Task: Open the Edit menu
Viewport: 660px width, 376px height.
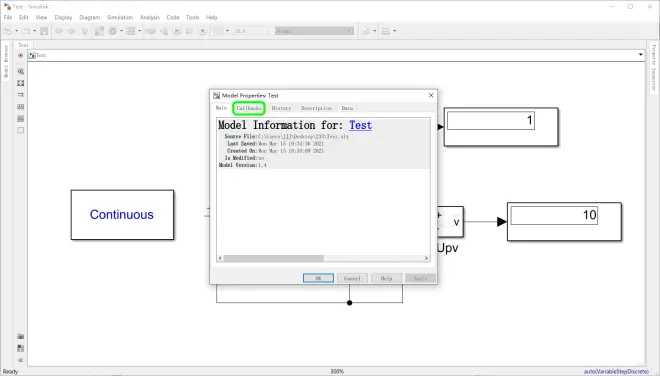Action: [x=24, y=18]
